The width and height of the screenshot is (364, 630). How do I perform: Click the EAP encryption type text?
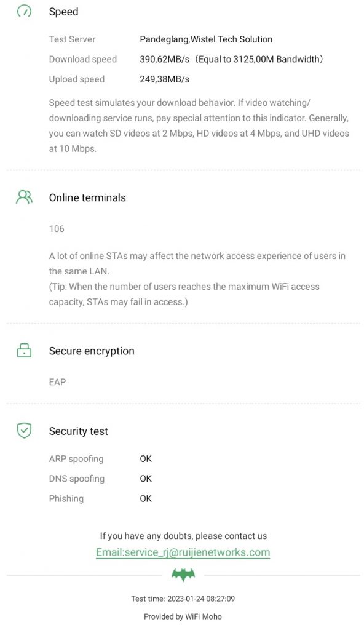[x=57, y=381]
